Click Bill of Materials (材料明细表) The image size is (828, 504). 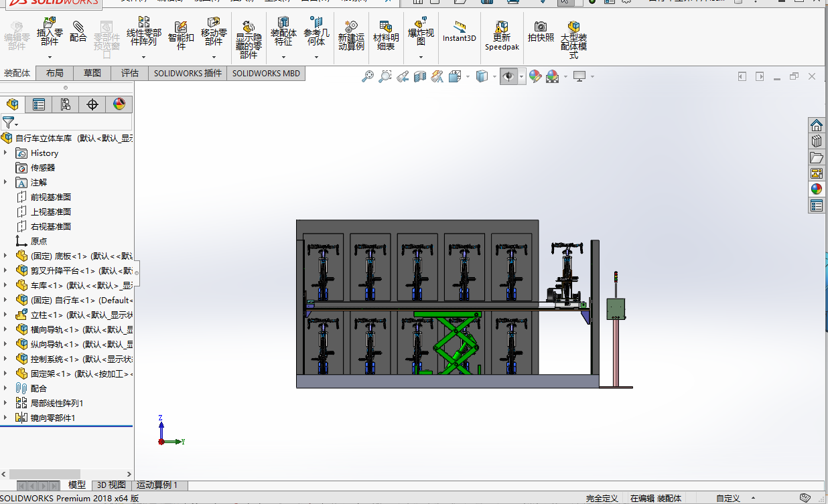pyautogui.click(x=386, y=35)
